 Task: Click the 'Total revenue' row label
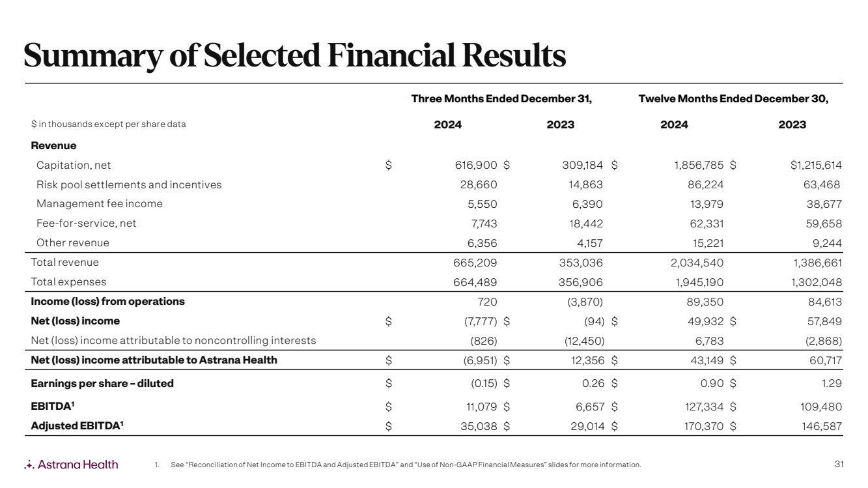click(x=65, y=263)
